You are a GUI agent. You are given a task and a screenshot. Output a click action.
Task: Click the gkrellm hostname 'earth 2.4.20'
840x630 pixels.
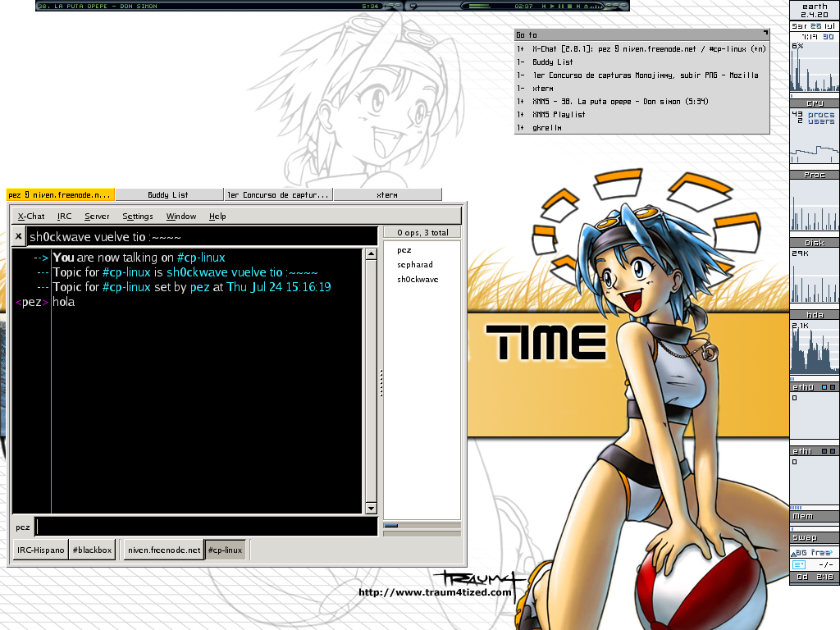point(815,10)
